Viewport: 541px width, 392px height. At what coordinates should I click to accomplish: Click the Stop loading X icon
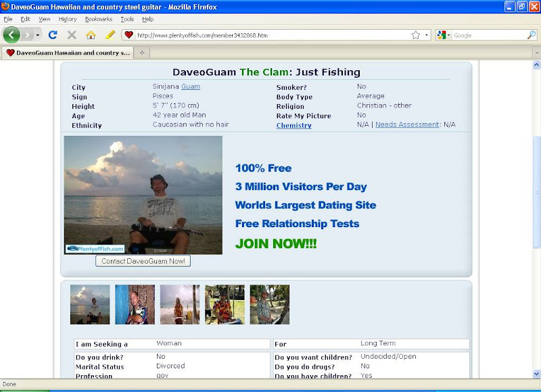pos(72,35)
